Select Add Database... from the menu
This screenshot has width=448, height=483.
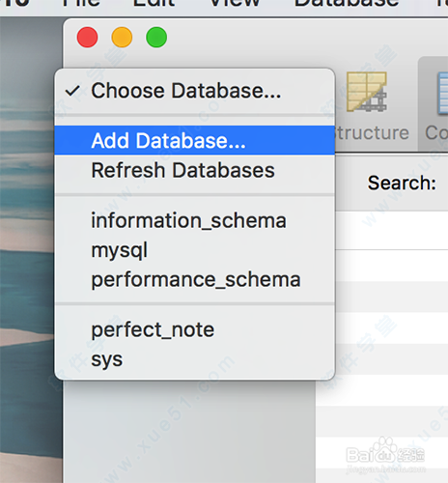tap(195, 141)
